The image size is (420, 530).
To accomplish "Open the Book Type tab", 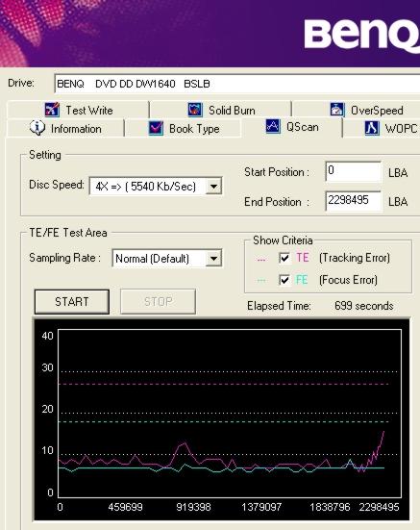I will 184,129.
